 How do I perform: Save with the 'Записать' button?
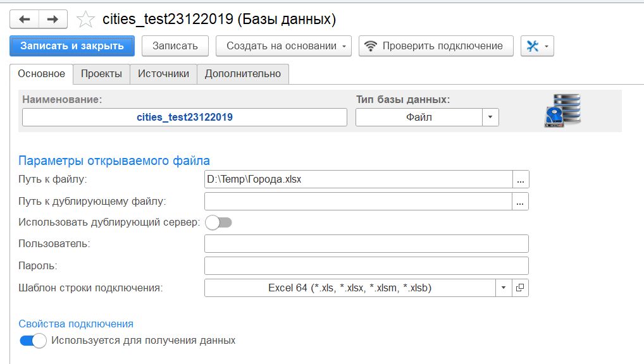point(175,46)
